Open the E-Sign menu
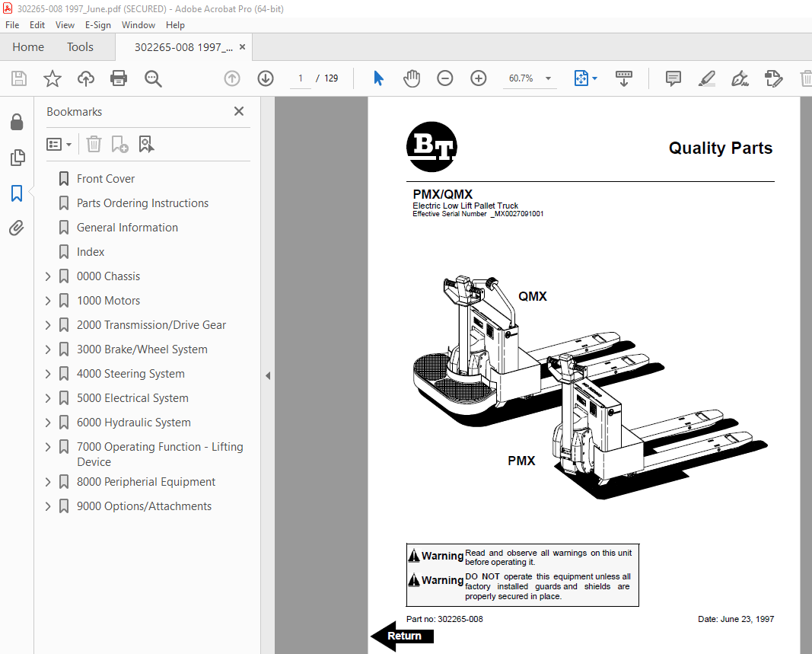 98,25
